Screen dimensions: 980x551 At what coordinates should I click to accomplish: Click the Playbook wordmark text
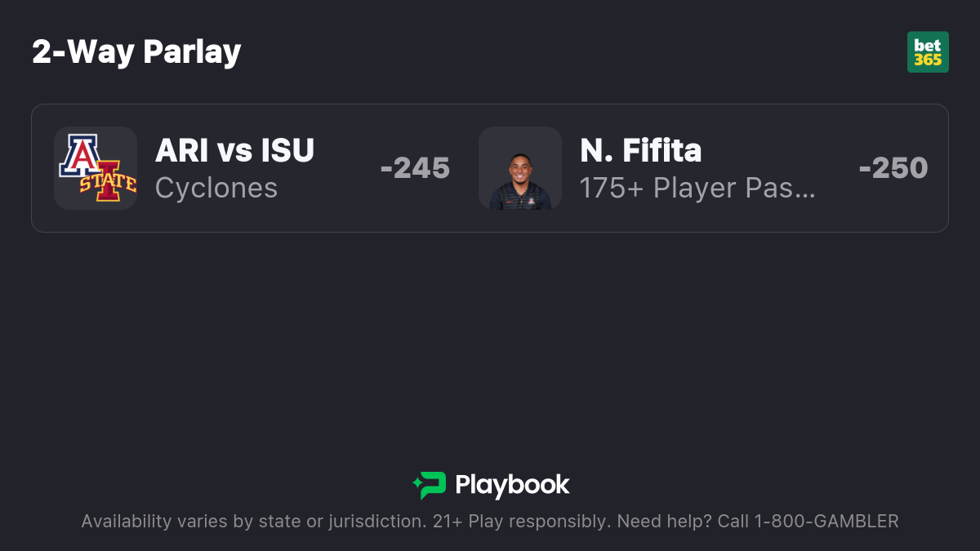pyautogui.click(x=512, y=486)
